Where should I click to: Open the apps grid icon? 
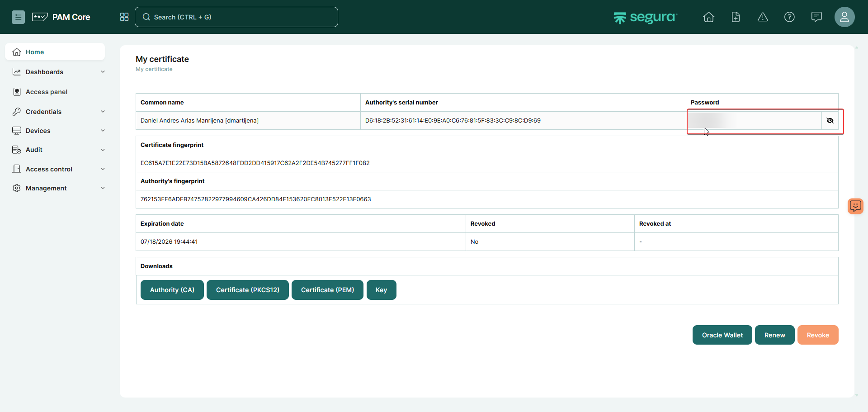pos(124,17)
